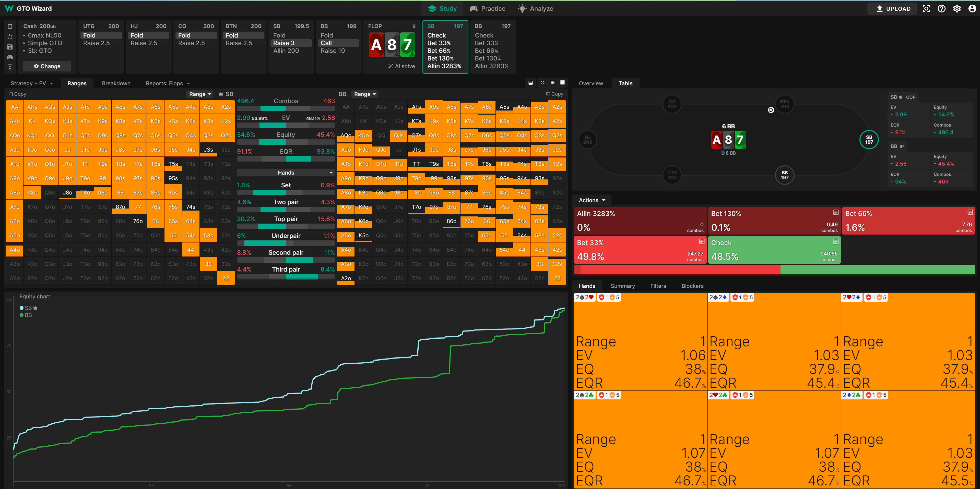Image resolution: width=980 pixels, height=489 pixels.
Task: Select the 22 cell in the BB range grid
Action: 557,278
